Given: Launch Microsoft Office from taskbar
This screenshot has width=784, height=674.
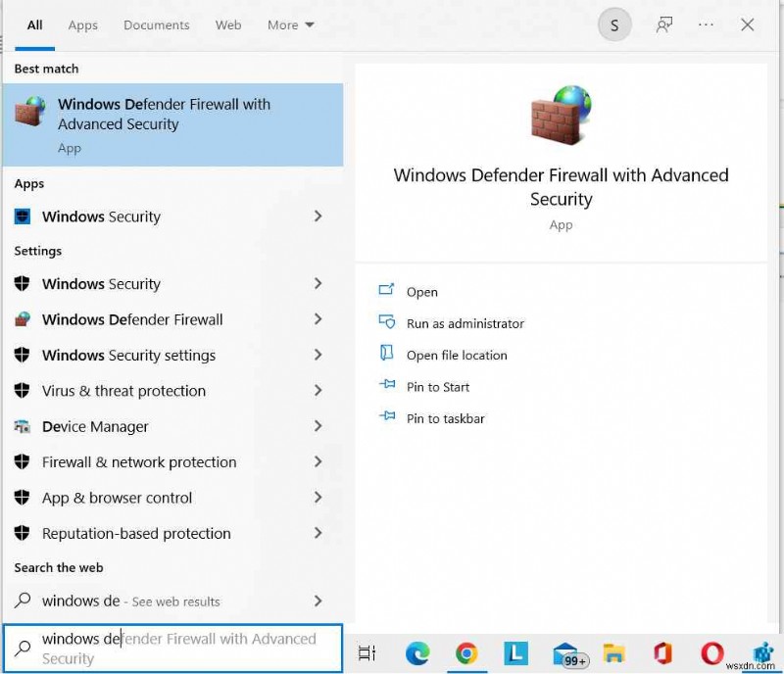Looking at the screenshot, I should click(x=662, y=653).
